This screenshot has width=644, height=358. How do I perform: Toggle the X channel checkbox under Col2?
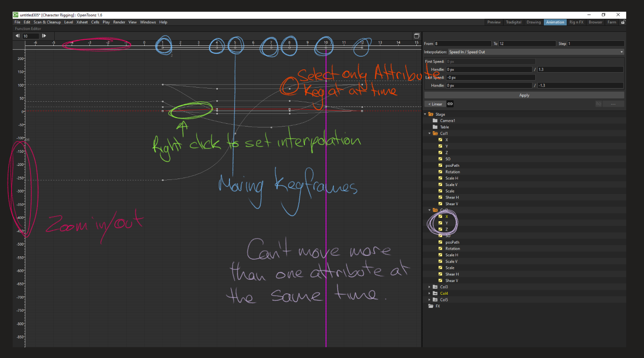(440, 216)
